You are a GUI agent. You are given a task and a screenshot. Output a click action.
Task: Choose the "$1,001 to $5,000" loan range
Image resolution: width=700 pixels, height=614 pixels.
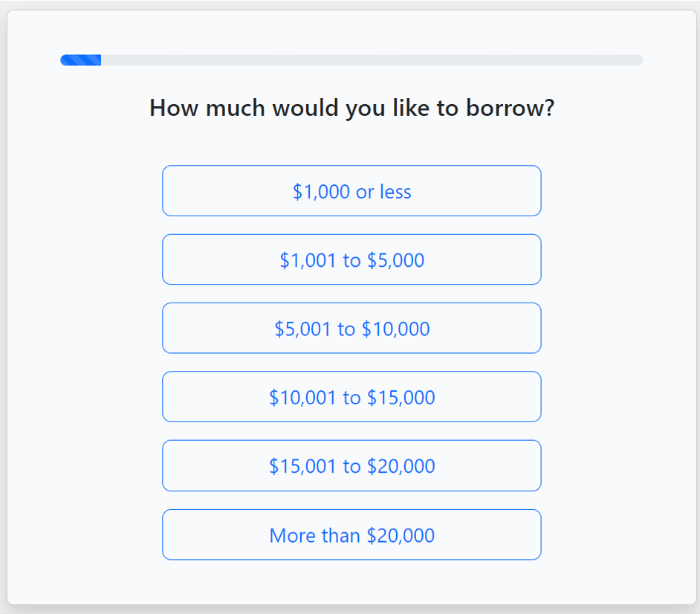tap(351, 259)
